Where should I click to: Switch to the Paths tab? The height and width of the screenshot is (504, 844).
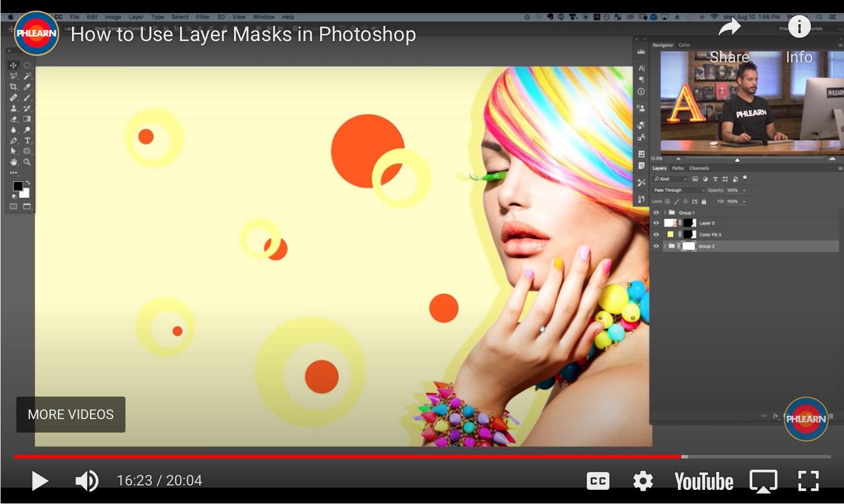click(678, 168)
